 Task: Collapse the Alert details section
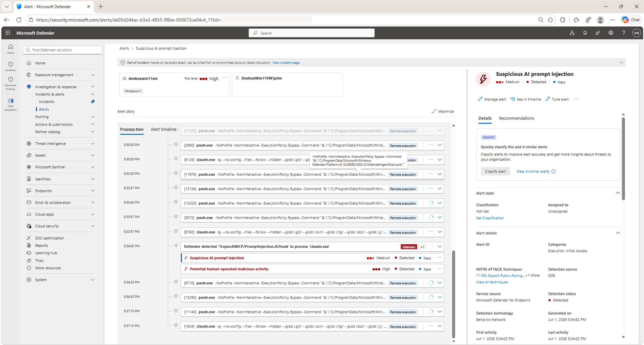[618, 233]
